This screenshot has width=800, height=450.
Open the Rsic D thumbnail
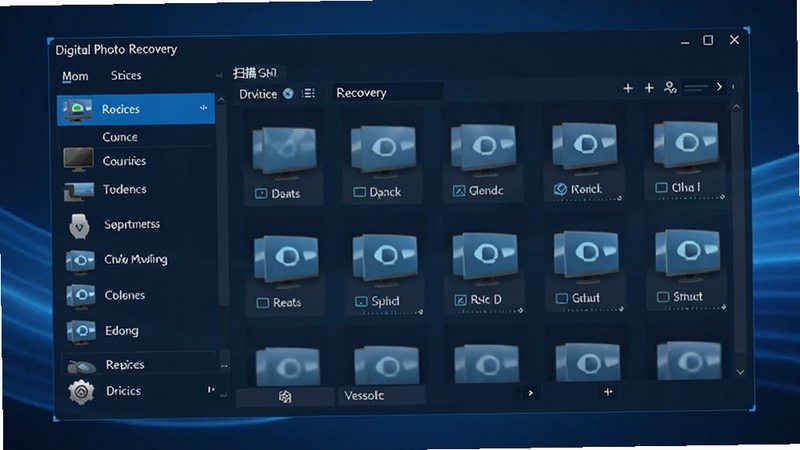484,259
